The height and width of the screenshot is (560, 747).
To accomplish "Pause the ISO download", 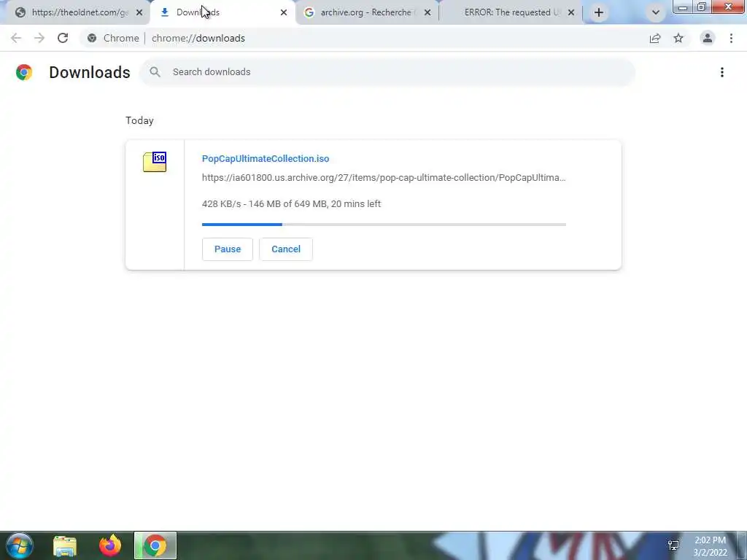I will [228, 249].
